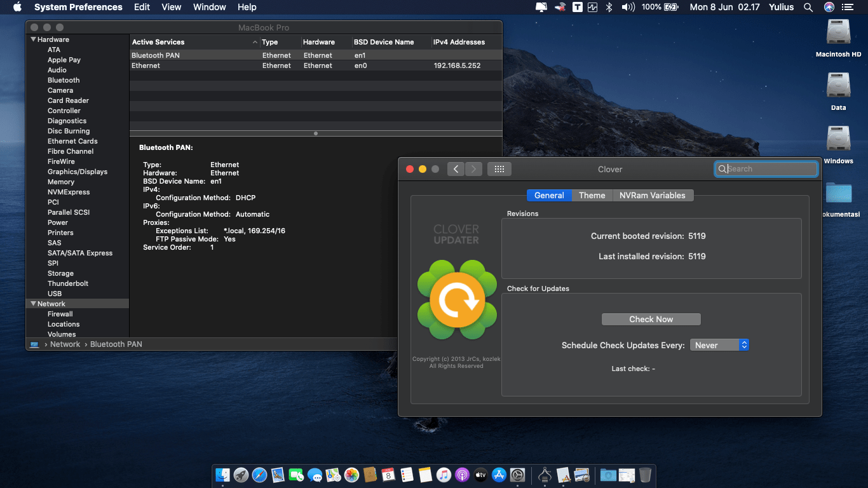The image size is (868, 488).
Task: Click the Search field in Clover window
Action: pyautogui.click(x=766, y=169)
